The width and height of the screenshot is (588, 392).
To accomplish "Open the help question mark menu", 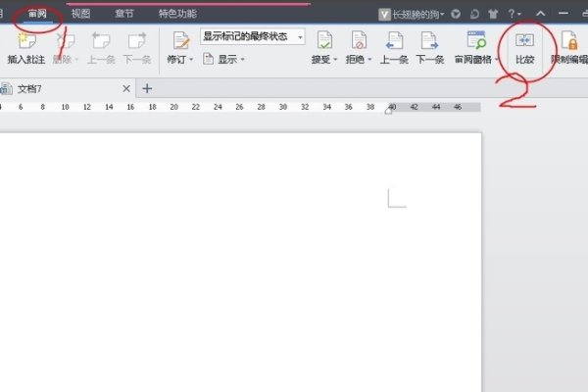I will point(514,14).
